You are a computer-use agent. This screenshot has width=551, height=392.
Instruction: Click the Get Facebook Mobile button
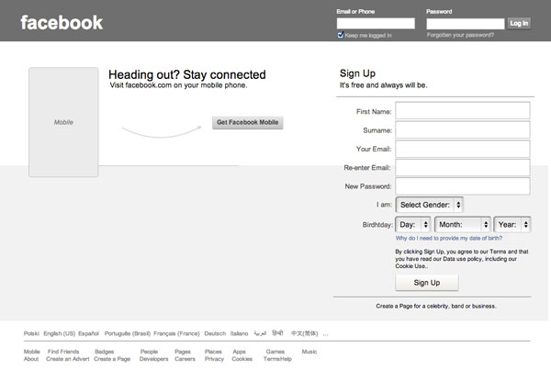(248, 122)
